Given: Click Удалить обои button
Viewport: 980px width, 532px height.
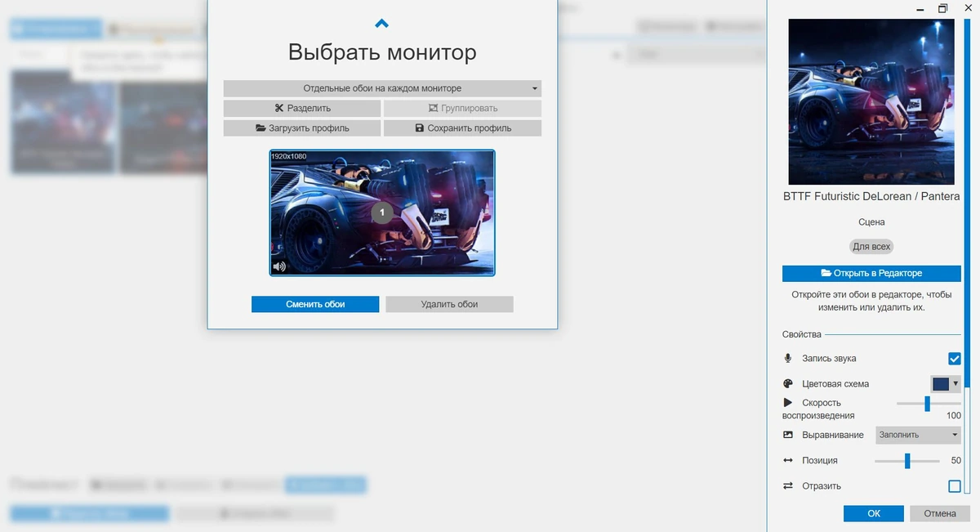Looking at the screenshot, I should pos(449,304).
